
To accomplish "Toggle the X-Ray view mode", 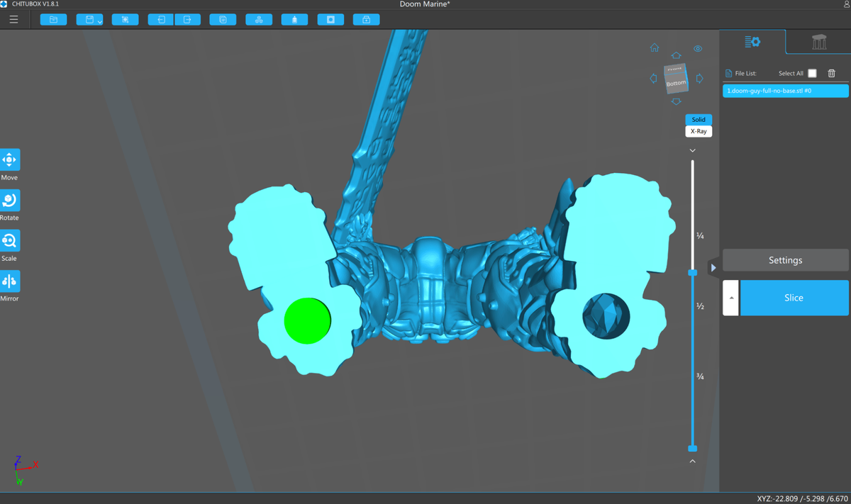I will [699, 131].
